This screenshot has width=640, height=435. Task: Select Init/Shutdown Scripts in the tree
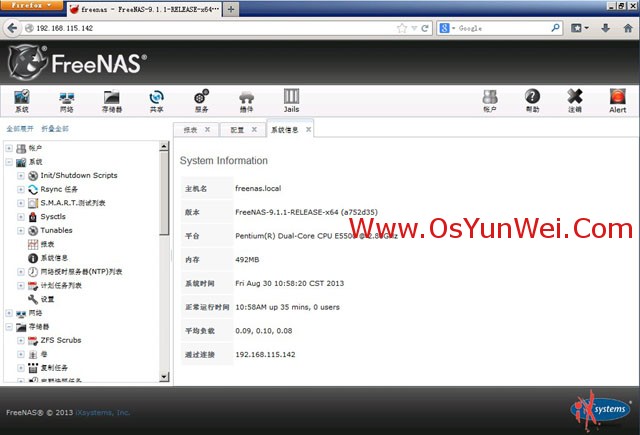79,175
